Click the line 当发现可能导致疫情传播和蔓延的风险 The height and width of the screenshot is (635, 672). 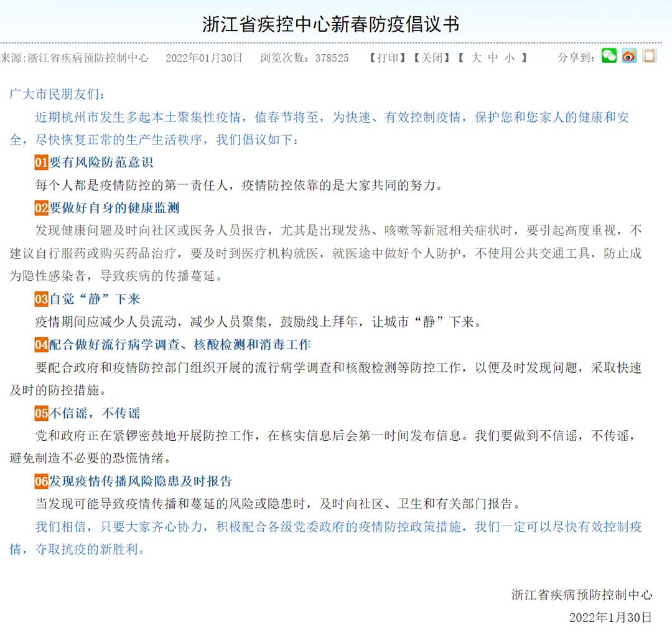[278, 504]
